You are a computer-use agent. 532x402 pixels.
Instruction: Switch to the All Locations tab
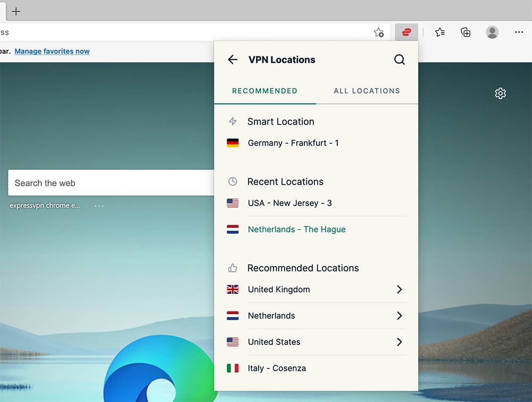pos(367,91)
